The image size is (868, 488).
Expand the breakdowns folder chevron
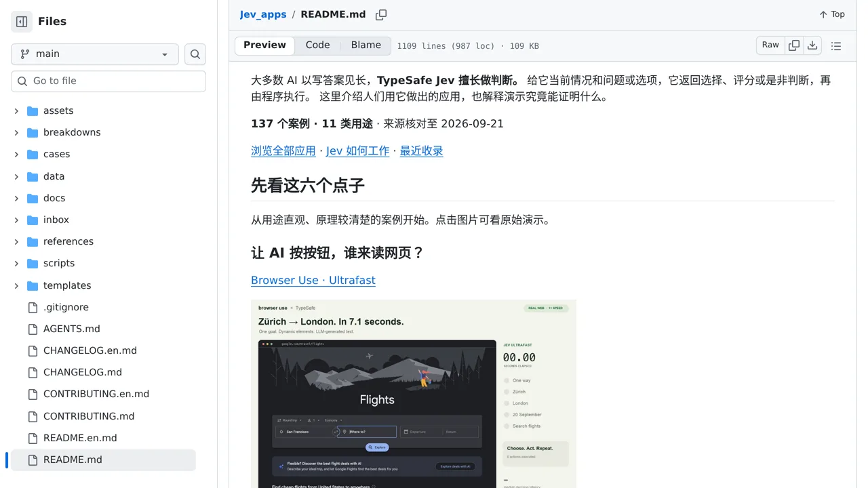(x=16, y=132)
